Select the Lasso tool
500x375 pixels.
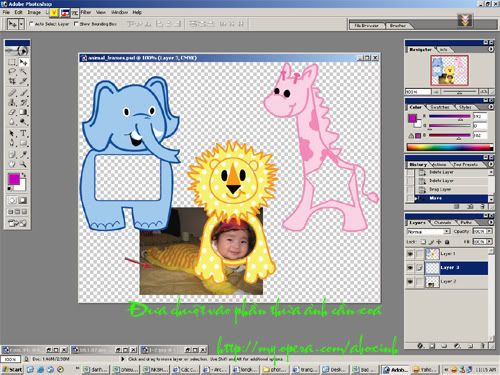12,71
